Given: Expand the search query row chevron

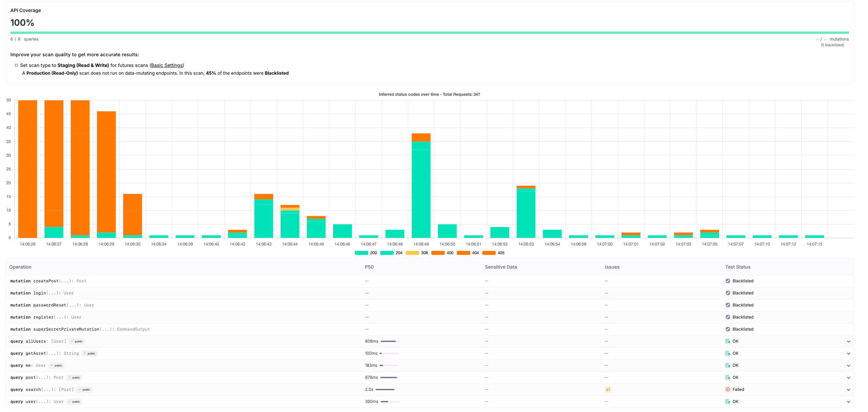Looking at the screenshot, I should pos(849,390).
